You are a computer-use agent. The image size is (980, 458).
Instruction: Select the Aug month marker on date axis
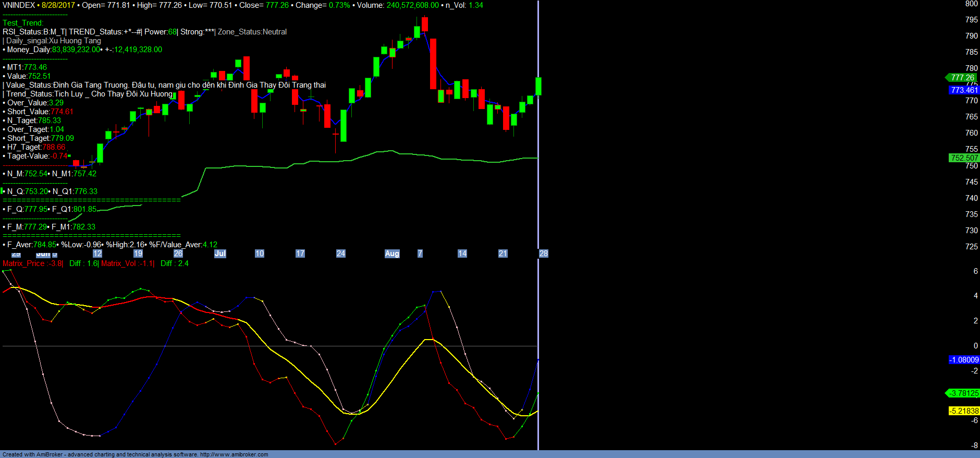pyautogui.click(x=392, y=254)
